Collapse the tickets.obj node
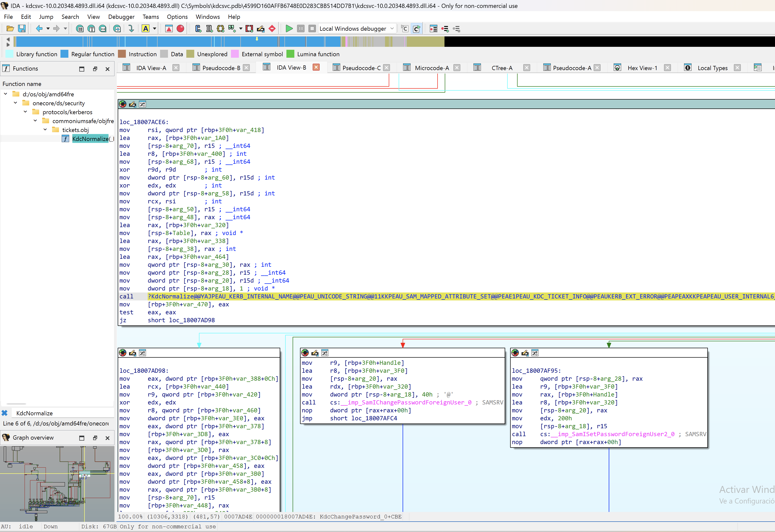Screen dimensions: 775x532 click(45, 130)
